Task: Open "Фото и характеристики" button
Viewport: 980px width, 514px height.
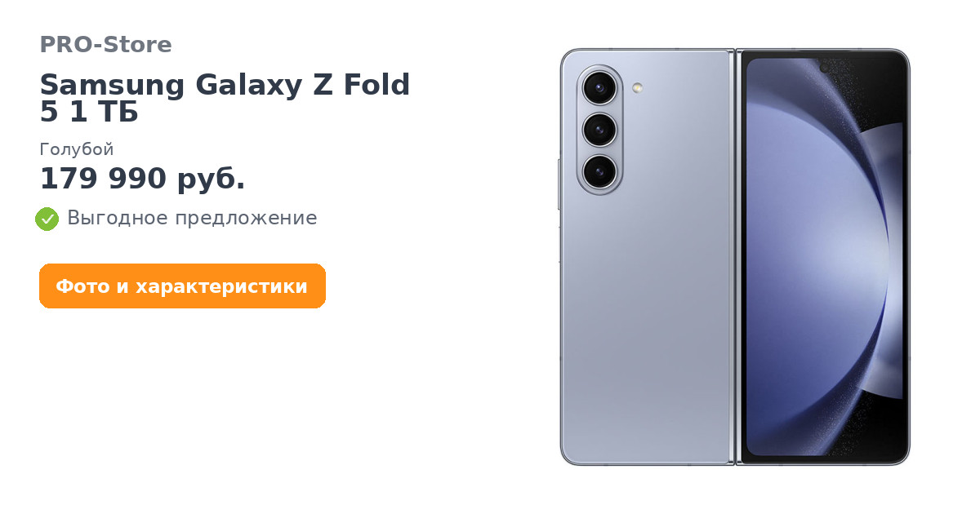Action: (x=182, y=286)
